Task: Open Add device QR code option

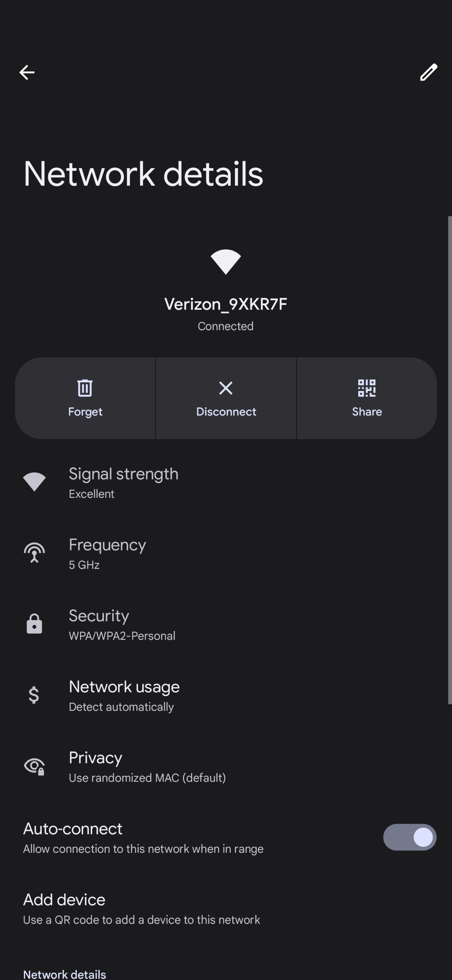Action: coord(226,909)
